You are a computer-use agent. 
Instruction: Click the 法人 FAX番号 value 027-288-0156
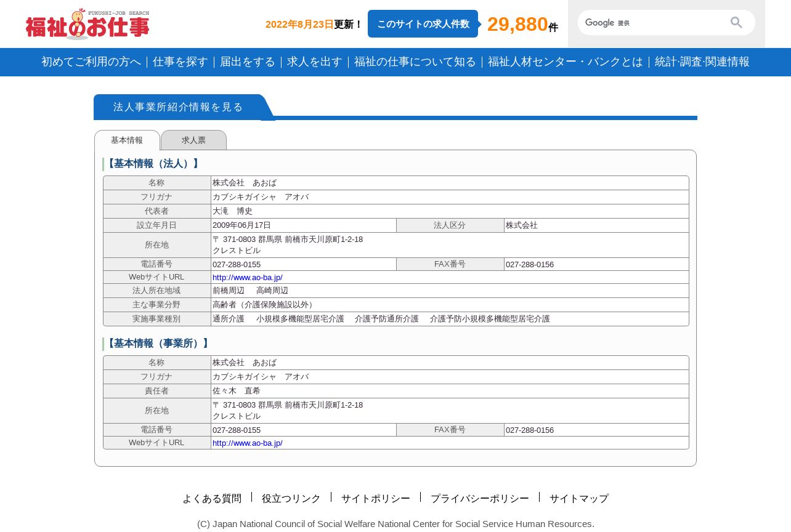[x=530, y=265]
